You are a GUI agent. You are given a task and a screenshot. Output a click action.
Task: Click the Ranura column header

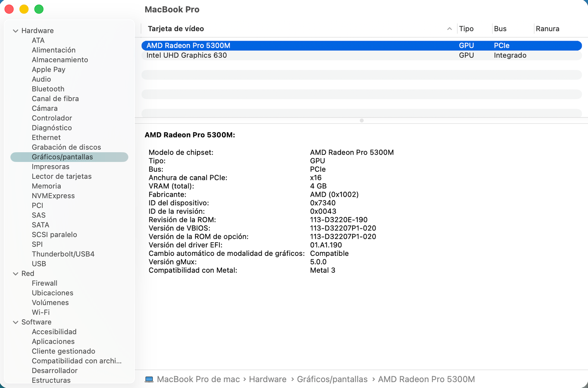click(547, 29)
